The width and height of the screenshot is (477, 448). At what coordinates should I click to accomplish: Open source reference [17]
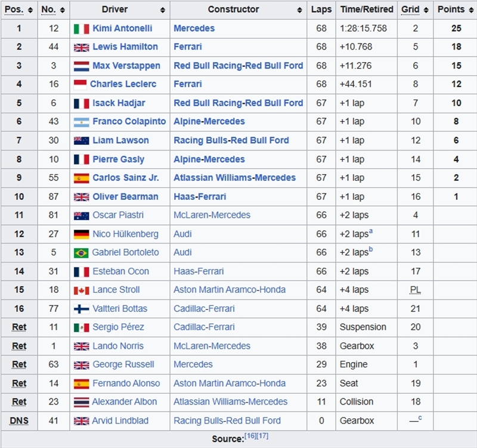coord(262,436)
